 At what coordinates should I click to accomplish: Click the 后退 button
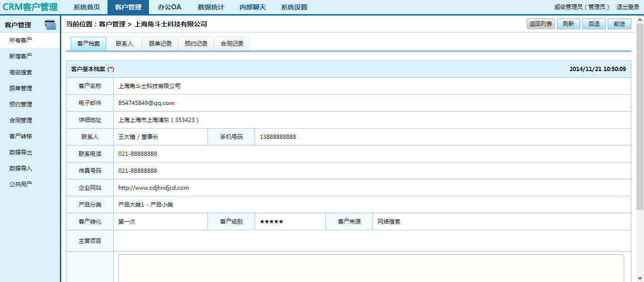594,24
